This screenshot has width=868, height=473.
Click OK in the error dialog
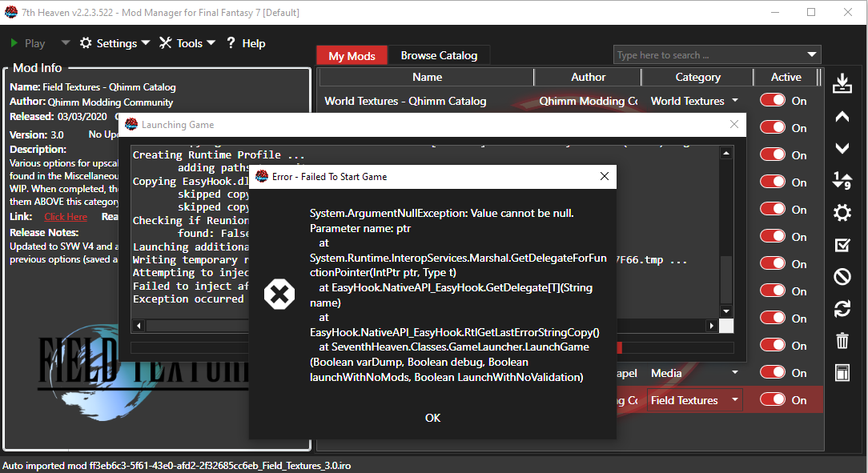click(432, 418)
